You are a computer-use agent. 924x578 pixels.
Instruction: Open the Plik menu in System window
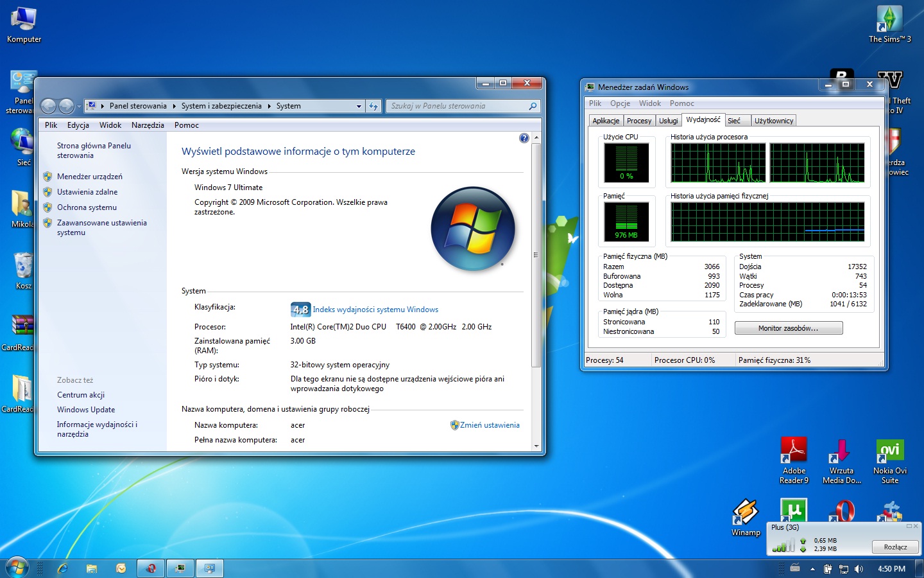[x=51, y=125]
